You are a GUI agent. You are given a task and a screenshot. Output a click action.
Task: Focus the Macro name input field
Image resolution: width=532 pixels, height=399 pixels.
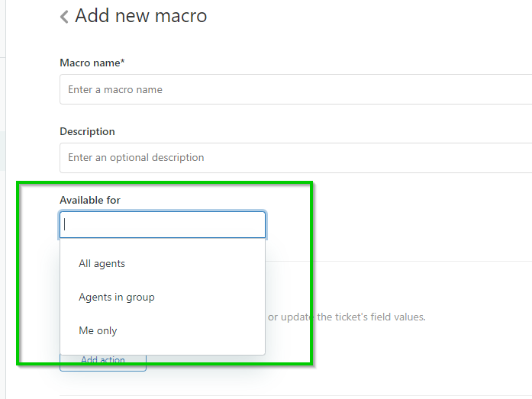coord(295,89)
